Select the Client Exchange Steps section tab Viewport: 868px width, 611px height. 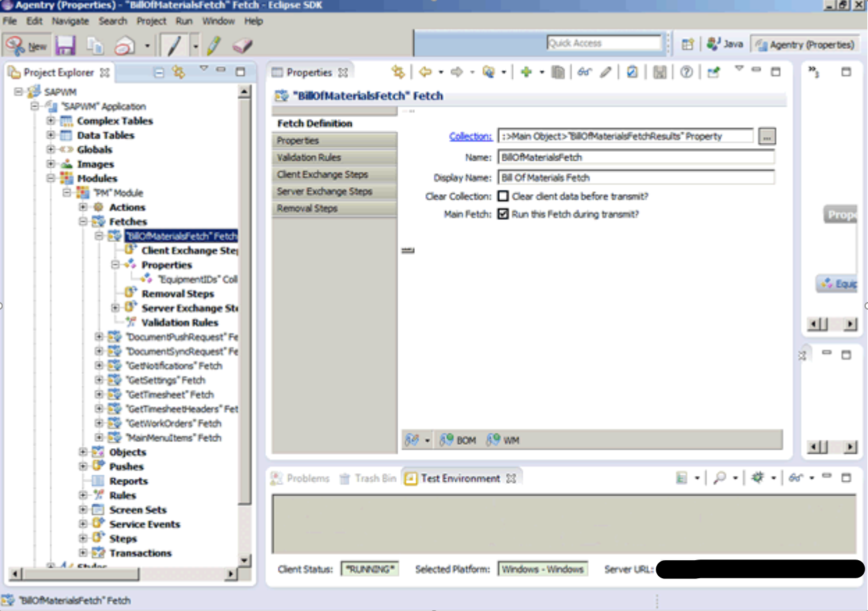[x=334, y=175]
